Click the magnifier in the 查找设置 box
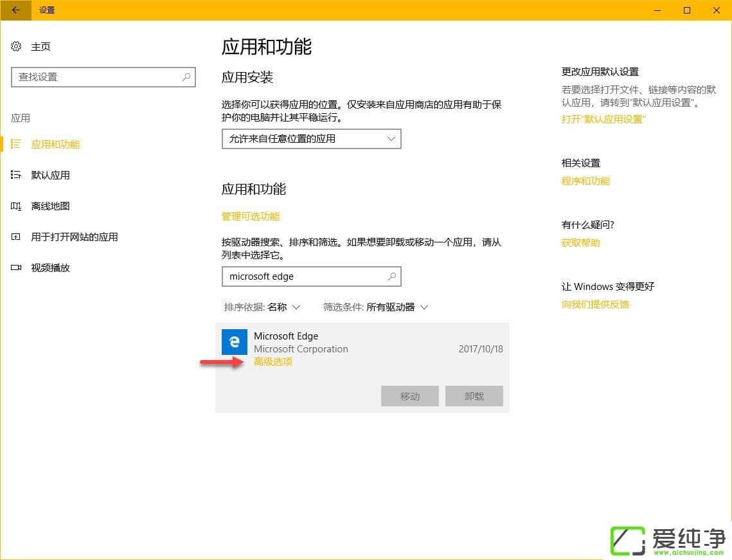 (185, 77)
